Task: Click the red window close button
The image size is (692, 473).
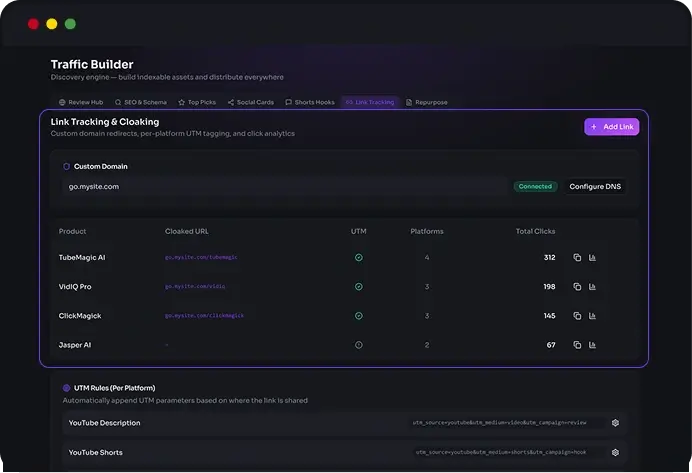Action: tap(33, 24)
